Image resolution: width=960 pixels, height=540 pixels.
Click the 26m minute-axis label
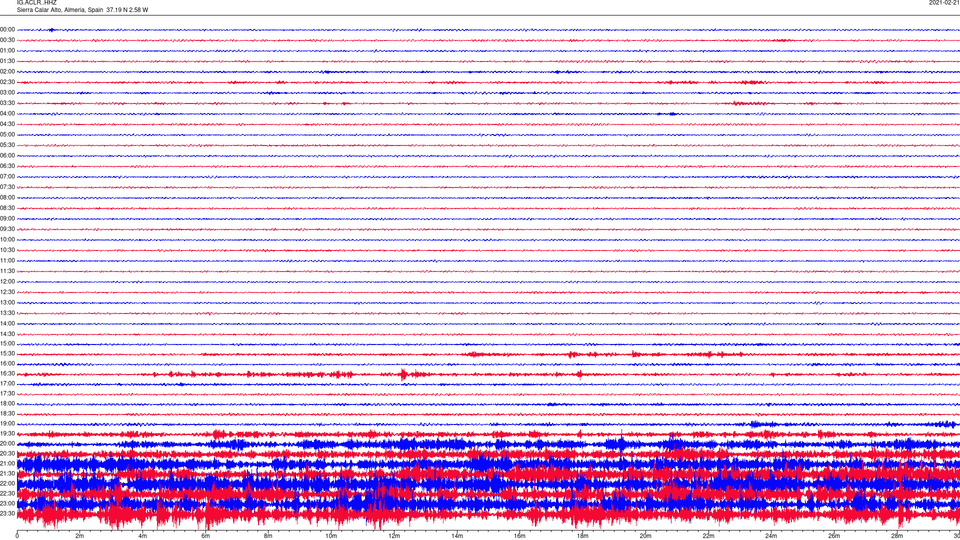tap(834, 536)
